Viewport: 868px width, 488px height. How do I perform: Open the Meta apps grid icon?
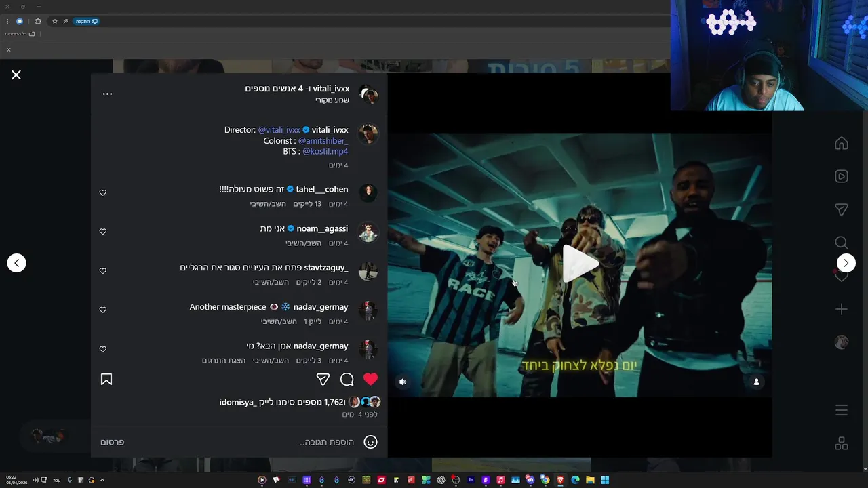(842, 443)
